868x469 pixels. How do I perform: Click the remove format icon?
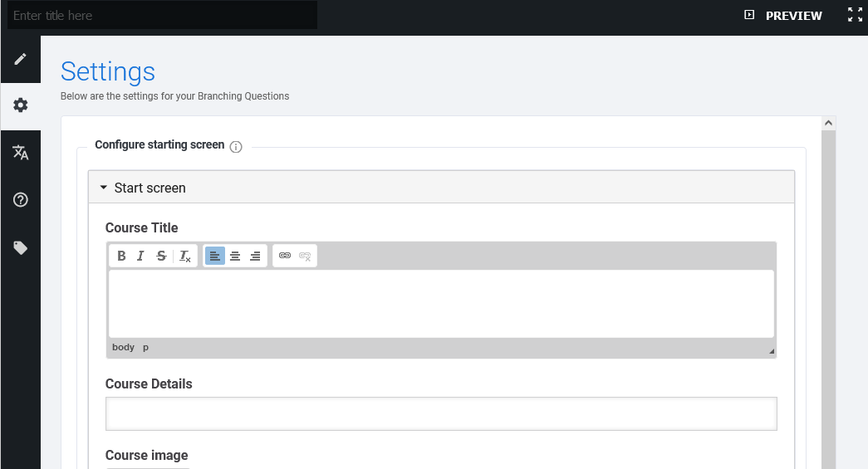[x=185, y=256]
